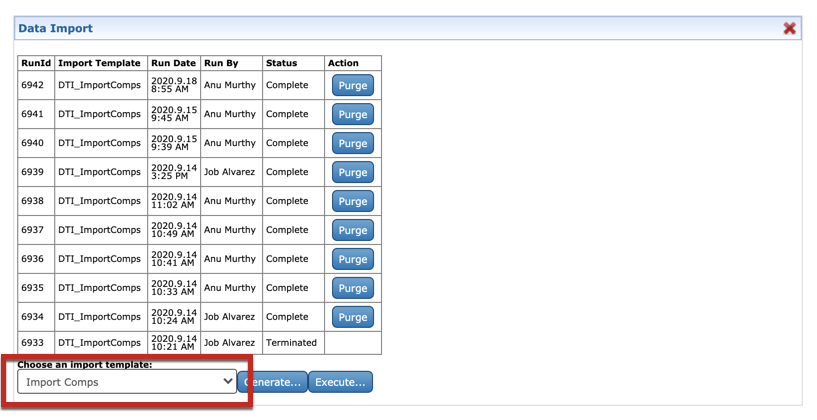
Task: Purge import run 6940
Action: 352,144
